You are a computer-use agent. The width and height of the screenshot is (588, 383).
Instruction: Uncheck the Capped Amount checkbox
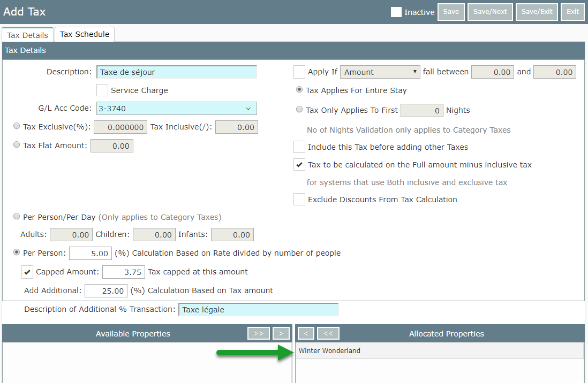pos(27,272)
